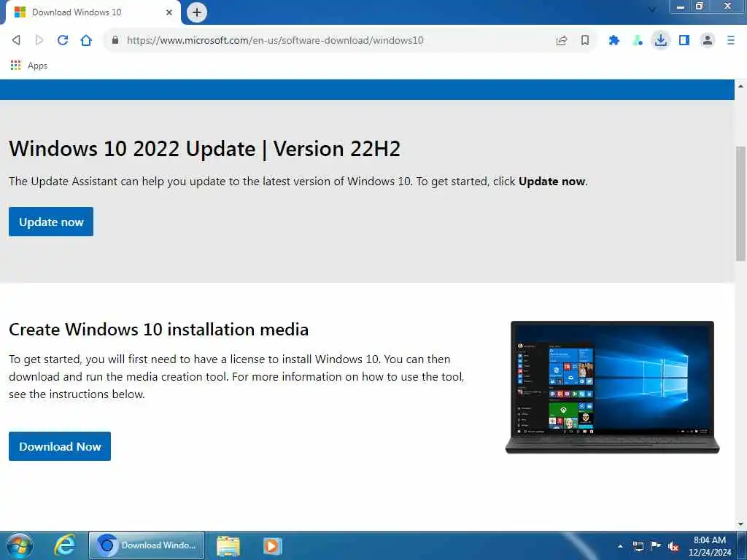Click the Update now button
747x560 pixels.
tap(51, 222)
